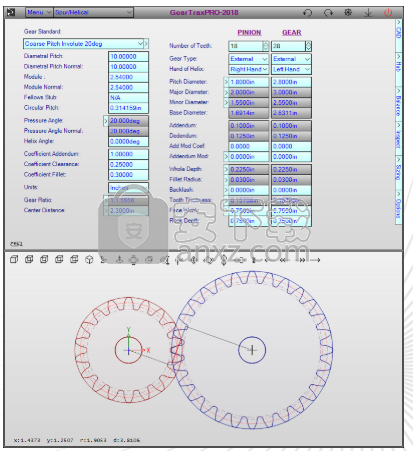
Task: Click the Coefficient Fillet input field
Action: 128,175
